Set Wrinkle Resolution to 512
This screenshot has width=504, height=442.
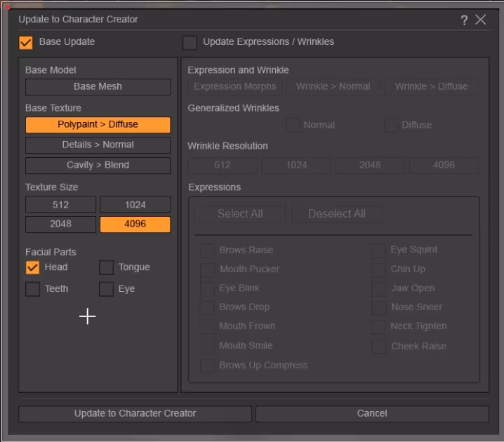223,165
